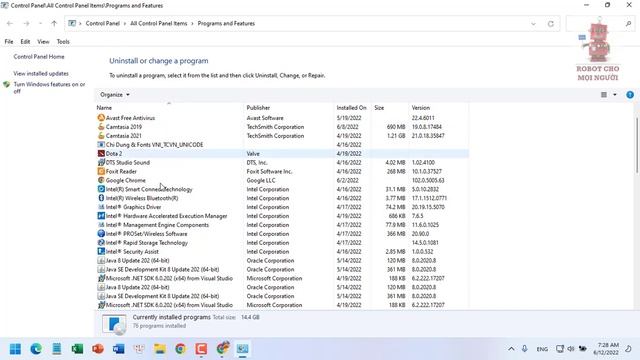Viewport: 640px width, 360px height.
Task: Open Windows Start menu on taskbar
Action: 16,349
